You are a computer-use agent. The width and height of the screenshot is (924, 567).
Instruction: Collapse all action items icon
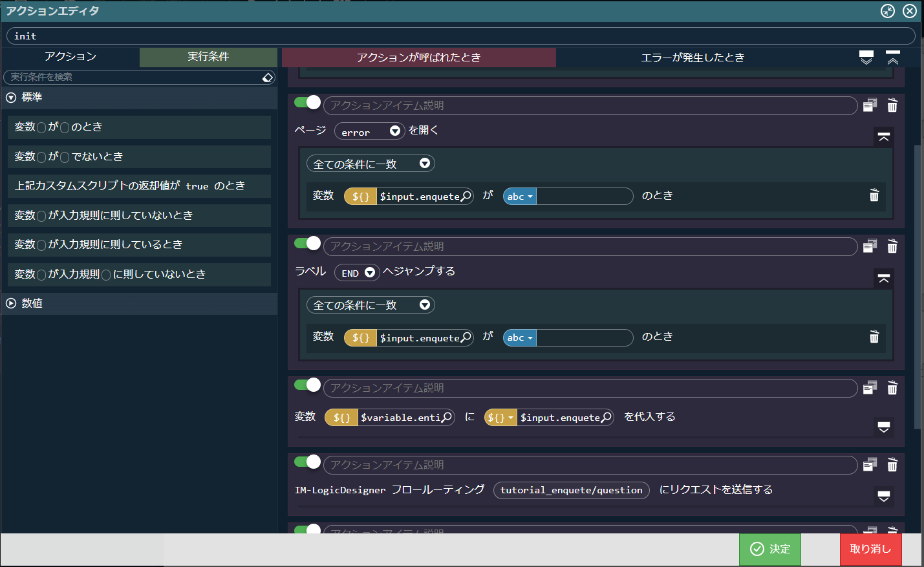click(893, 58)
